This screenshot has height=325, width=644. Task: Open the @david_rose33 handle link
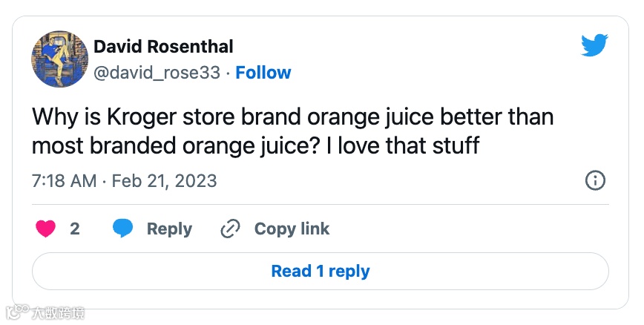click(157, 73)
